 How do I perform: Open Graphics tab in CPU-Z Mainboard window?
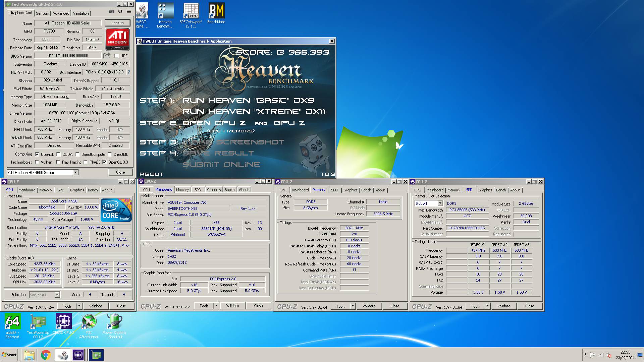coord(214,190)
